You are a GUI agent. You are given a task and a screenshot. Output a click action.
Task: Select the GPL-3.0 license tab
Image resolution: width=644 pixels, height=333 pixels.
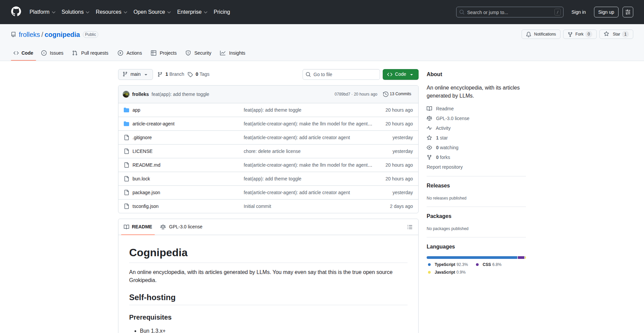[181, 227]
